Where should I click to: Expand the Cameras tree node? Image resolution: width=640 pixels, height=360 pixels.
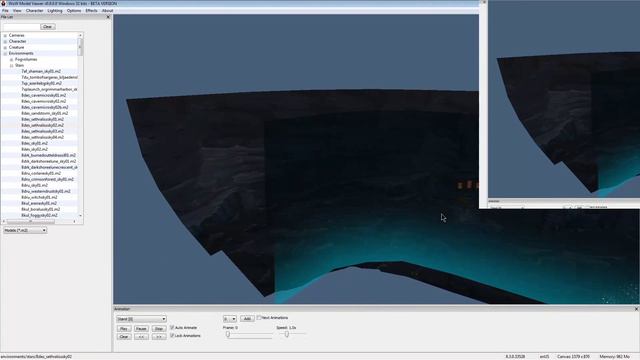[5, 36]
